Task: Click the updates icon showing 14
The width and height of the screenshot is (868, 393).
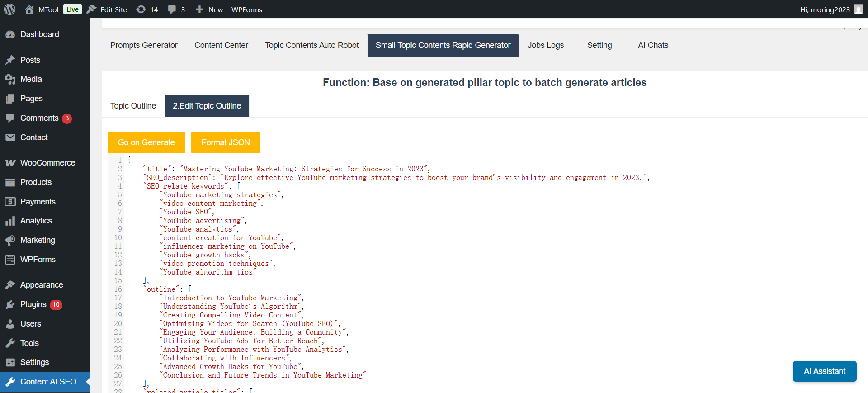Action: (141, 9)
